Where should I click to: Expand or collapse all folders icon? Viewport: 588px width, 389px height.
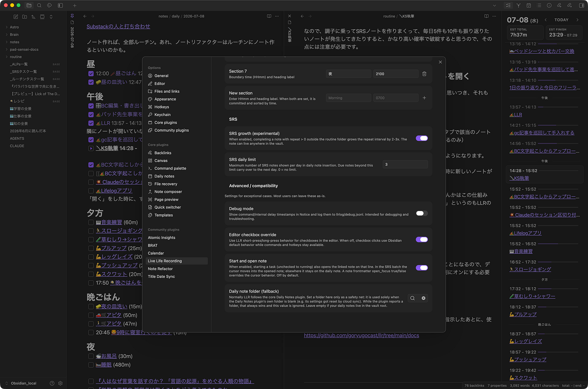[51, 17]
